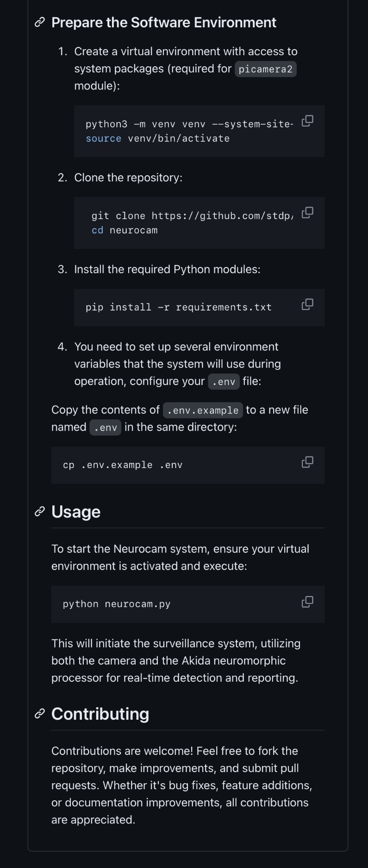The width and height of the screenshot is (368, 868).
Task: Click the source venv/bin/activate code line
Action: [157, 139]
